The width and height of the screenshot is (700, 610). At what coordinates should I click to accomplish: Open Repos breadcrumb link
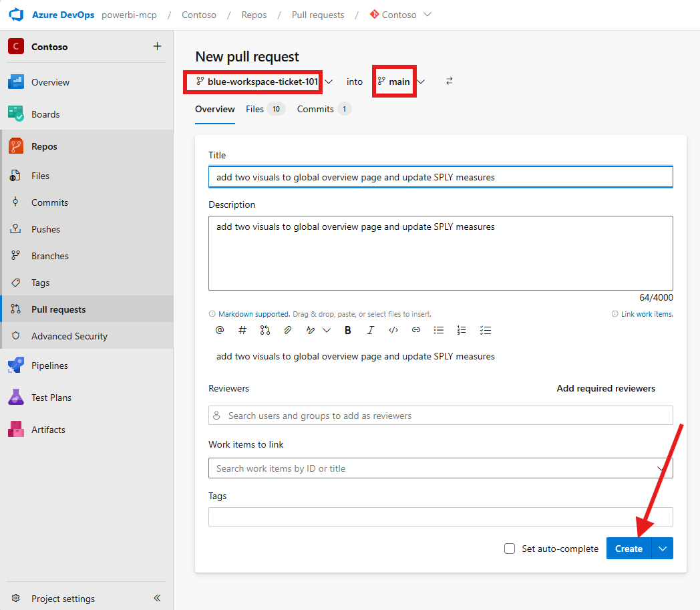tap(254, 15)
